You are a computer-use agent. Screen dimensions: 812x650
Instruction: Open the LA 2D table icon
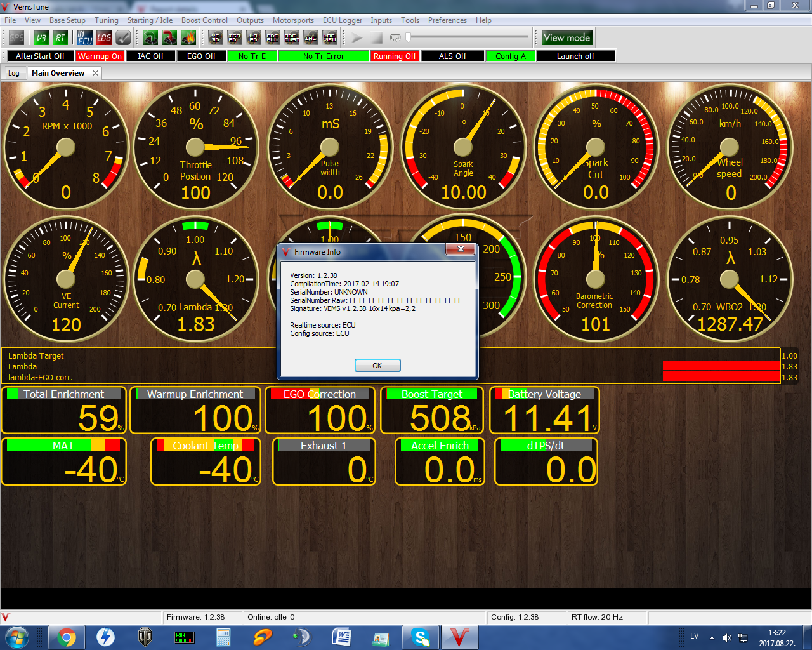click(x=254, y=38)
